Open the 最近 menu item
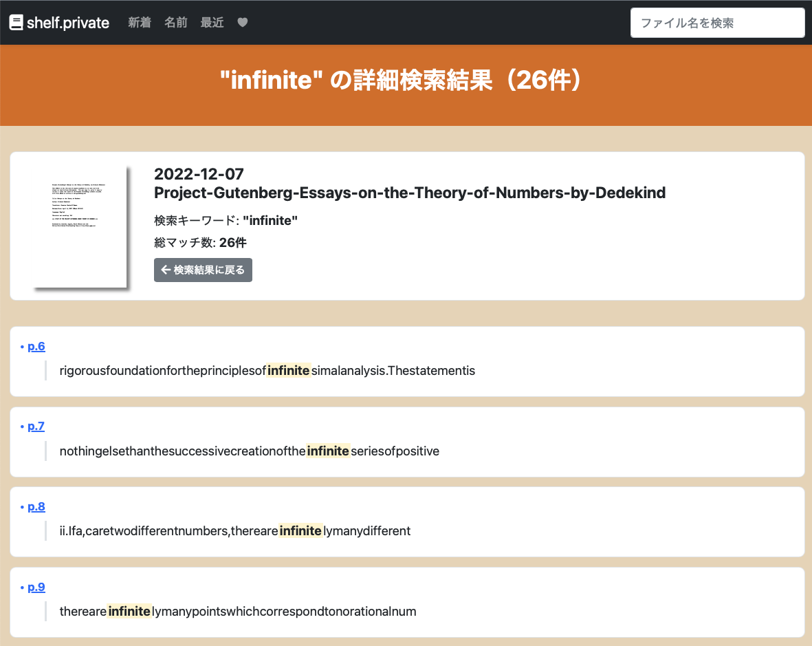The image size is (812, 646). tap(212, 22)
